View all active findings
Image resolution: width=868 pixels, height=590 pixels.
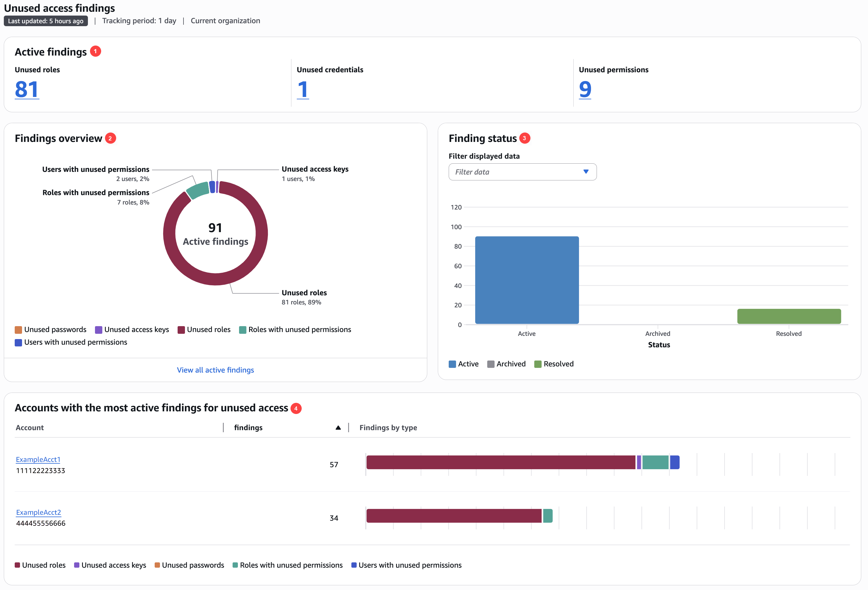pos(215,370)
